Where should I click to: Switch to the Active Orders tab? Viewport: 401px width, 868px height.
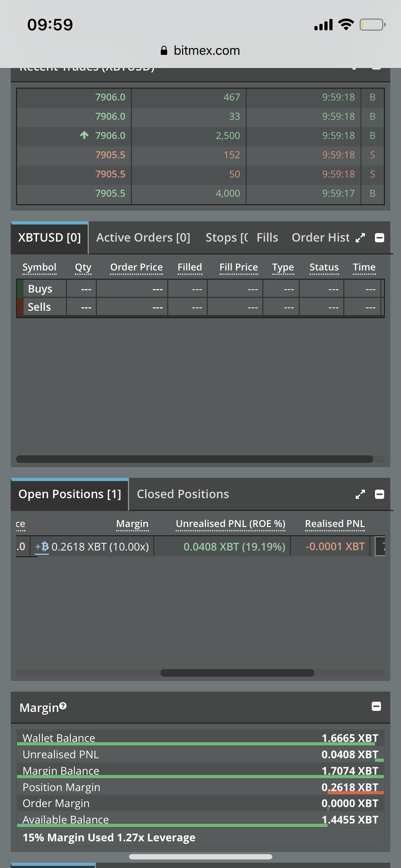tap(143, 238)
